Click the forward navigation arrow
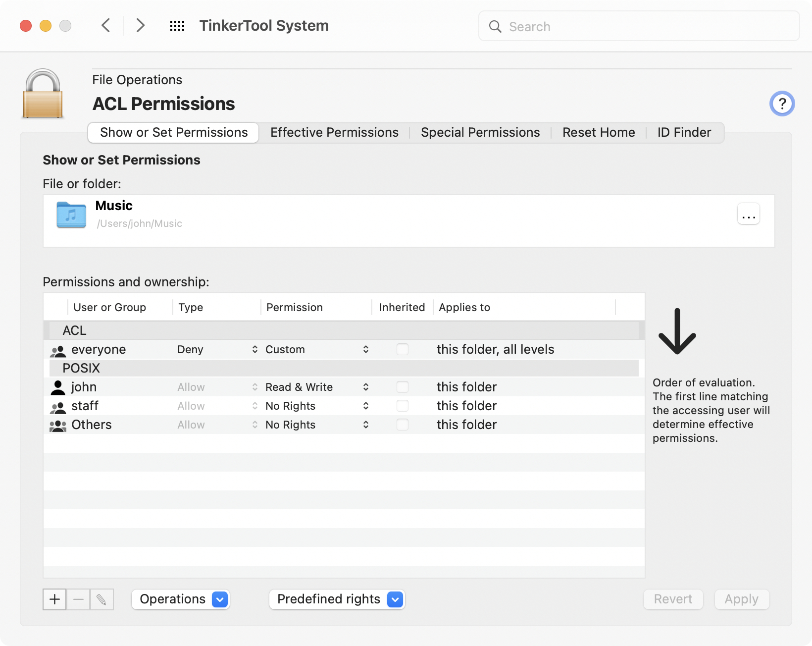 click(x=140, y=25)
